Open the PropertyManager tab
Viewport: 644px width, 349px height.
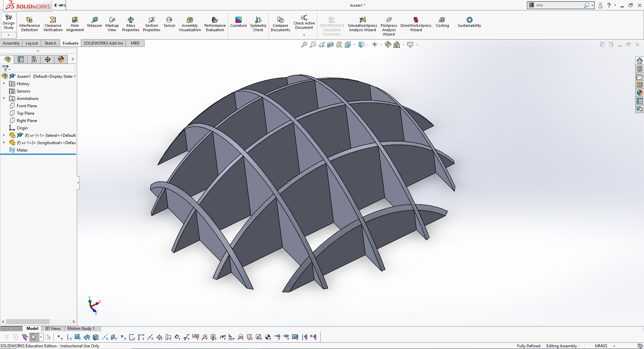point(21,59)
